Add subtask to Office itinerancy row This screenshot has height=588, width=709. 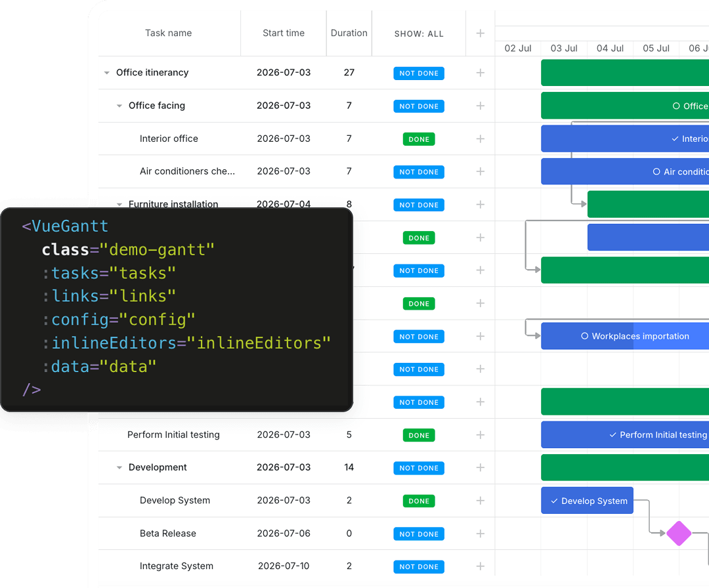tap(480, 73)
